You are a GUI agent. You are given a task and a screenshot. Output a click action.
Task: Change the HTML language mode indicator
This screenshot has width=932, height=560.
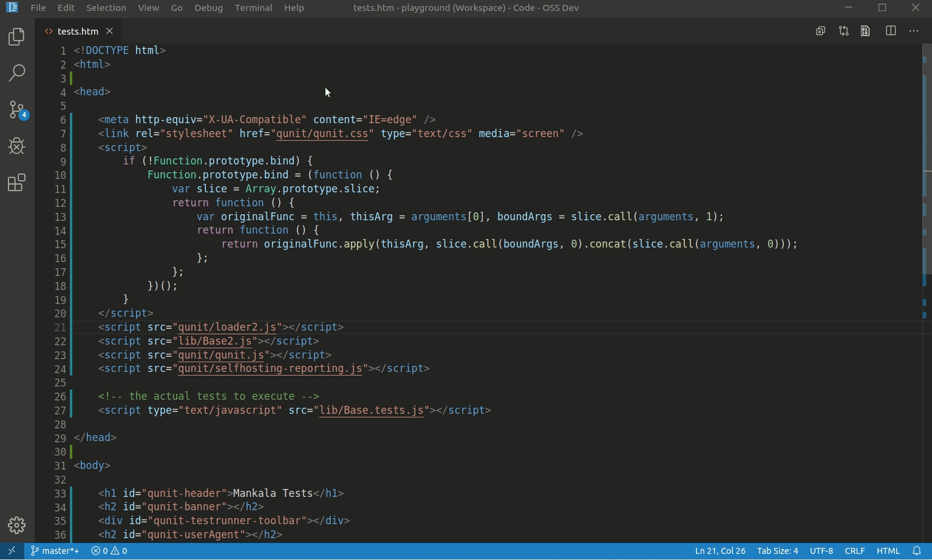887,551
